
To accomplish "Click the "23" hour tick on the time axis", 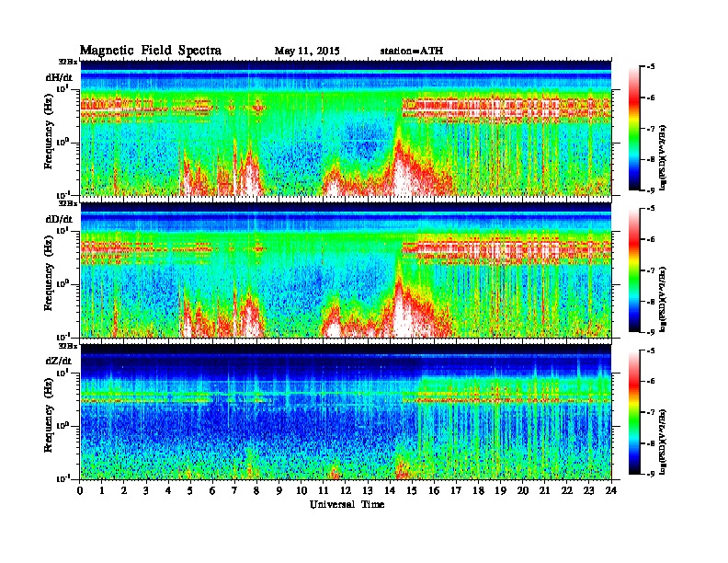I will [x=588, y=491].
